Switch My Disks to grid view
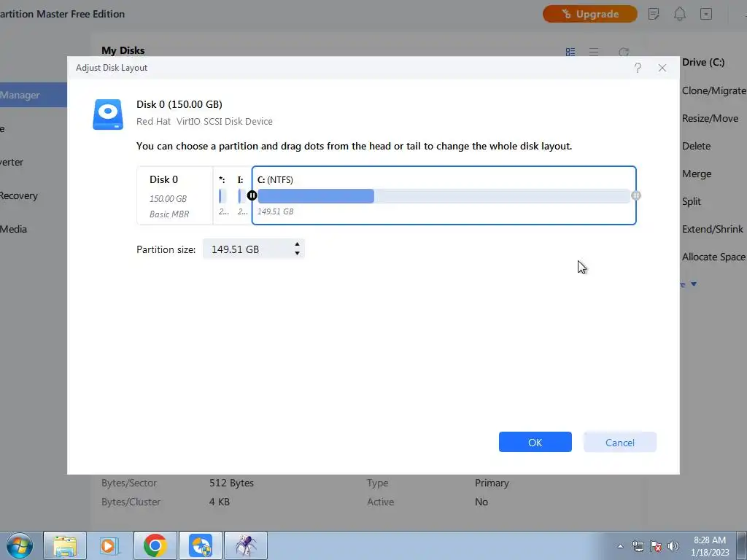This screenshot has width=747, height=560. click(570, 52)
